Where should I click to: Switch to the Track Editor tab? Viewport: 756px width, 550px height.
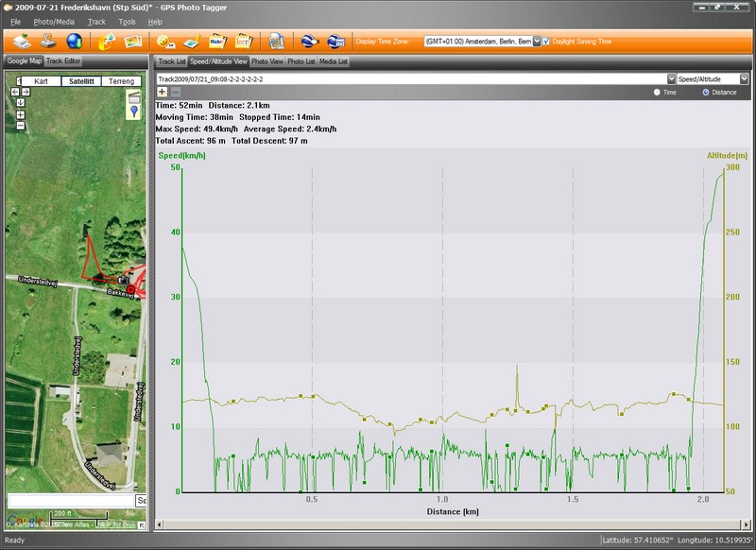64,61
